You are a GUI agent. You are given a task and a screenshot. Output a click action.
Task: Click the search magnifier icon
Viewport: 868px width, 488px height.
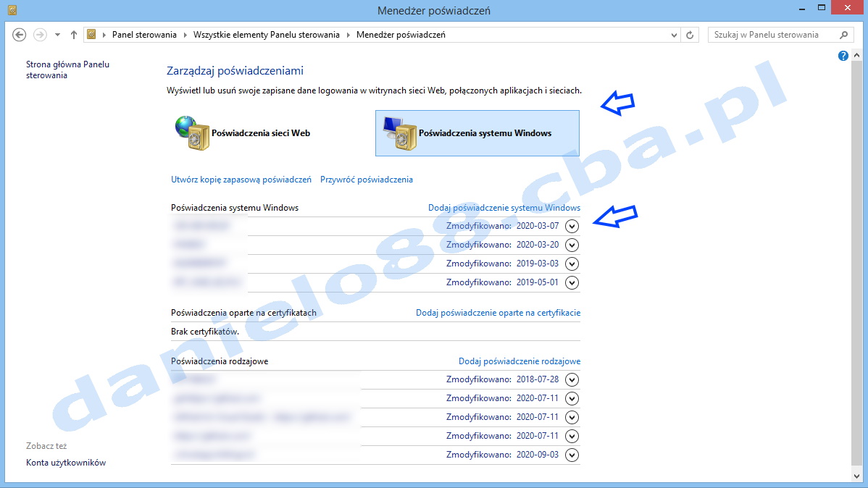[843, 35]
